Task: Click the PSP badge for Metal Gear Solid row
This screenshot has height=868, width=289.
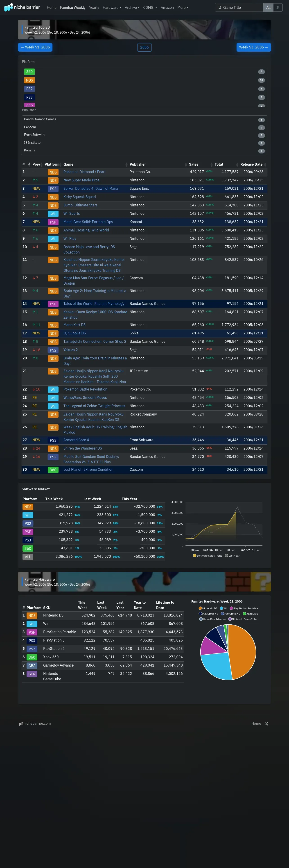Action: click(x=53, y=222)
